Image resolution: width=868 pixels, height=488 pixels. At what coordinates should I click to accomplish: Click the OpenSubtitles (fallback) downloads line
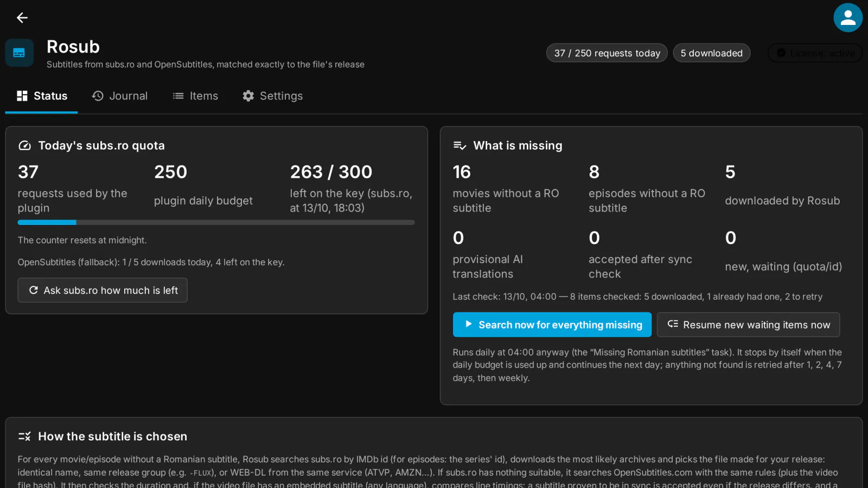[151, 262]
